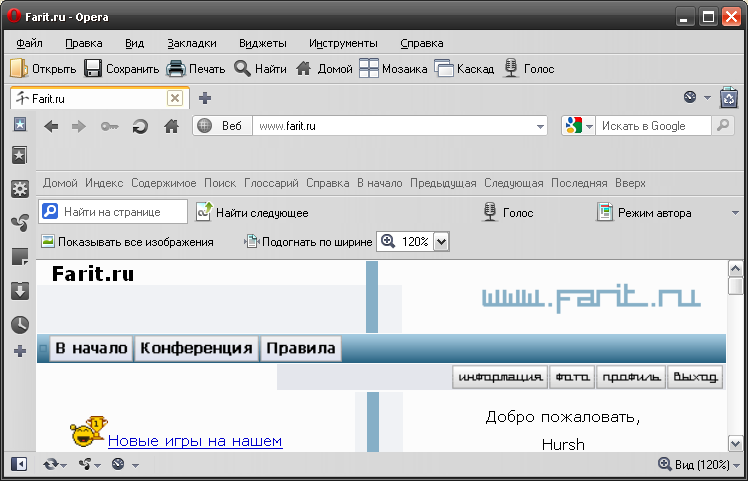This screenshot has width=748, height=481.
Task: Open the Справка menu
Action: (422, 43)
